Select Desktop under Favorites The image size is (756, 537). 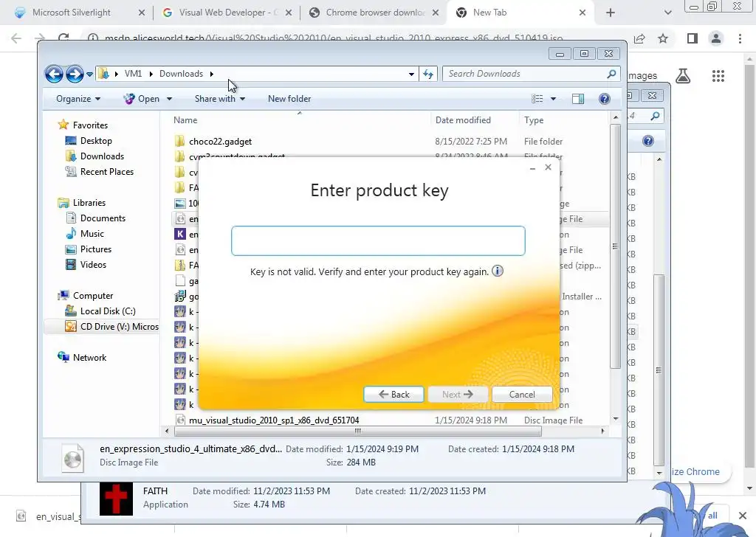96,141
